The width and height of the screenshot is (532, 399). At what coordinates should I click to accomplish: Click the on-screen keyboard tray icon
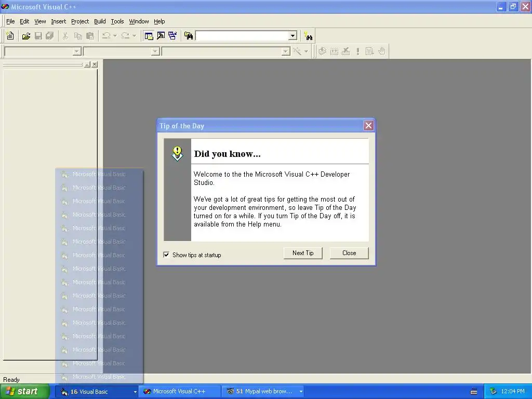tap(474, 392)
